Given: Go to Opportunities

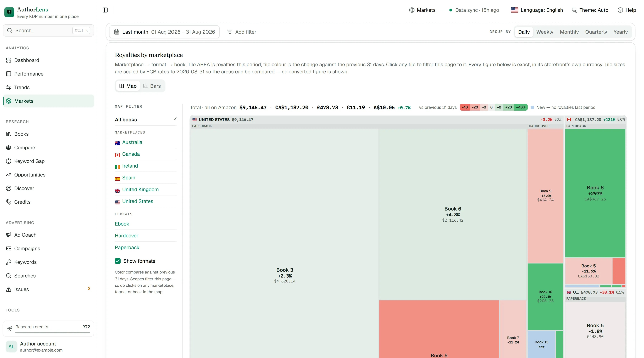Looking at the screenshot, I should click(48, 175).
